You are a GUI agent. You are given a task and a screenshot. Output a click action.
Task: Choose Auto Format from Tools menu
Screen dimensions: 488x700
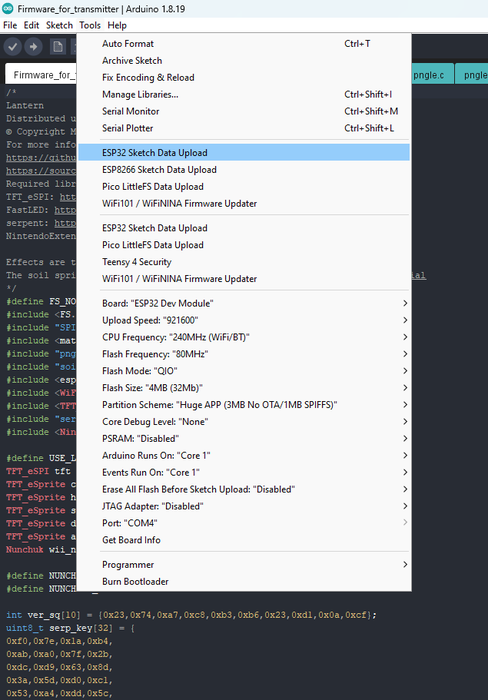244,44
